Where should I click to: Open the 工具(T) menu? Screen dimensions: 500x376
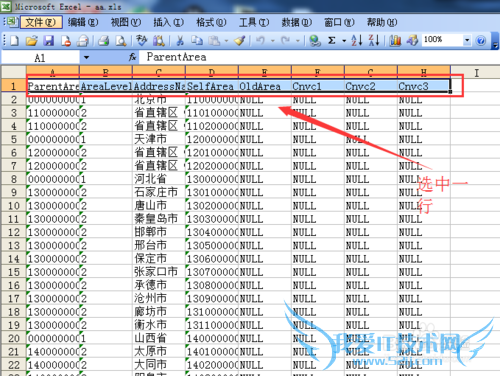(x=254, y=22)
